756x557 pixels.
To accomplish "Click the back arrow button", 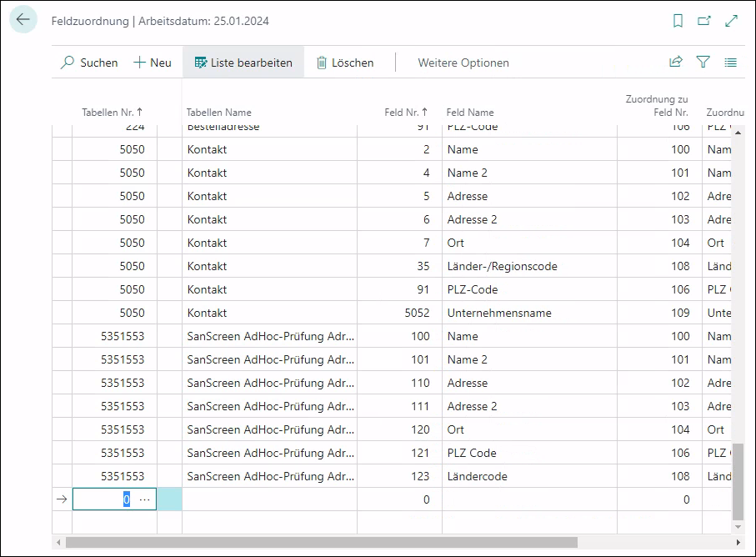I will coord(23,20).
